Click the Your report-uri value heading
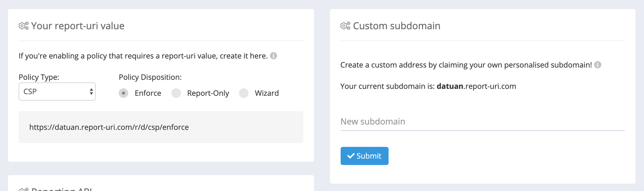The width and height of the screenshot is (644, 191). (78, 26)
